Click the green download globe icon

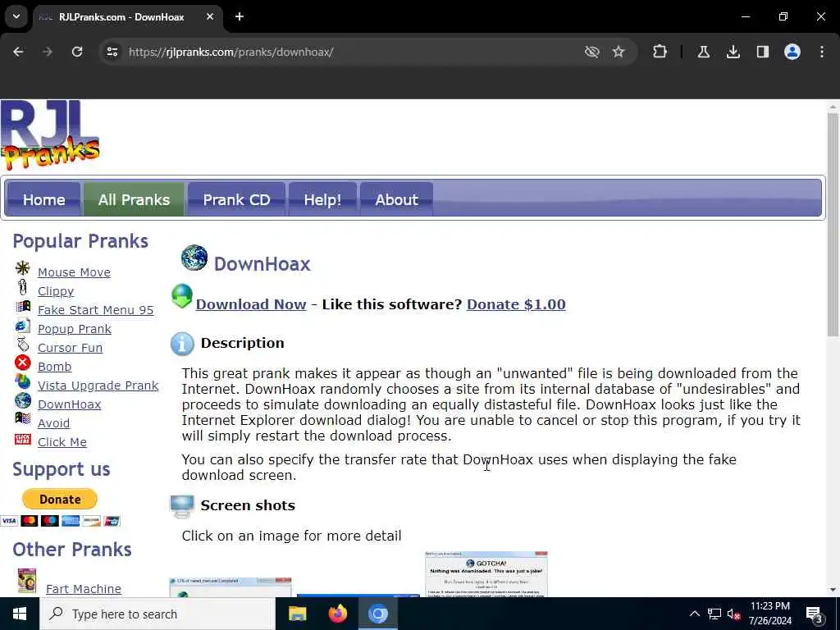tap(181, 296)
